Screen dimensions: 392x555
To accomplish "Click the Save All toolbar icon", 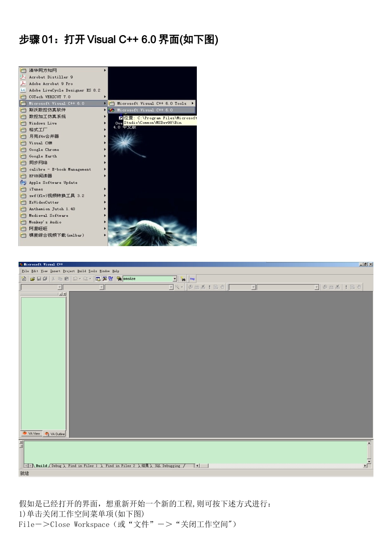I will (45, 279).
